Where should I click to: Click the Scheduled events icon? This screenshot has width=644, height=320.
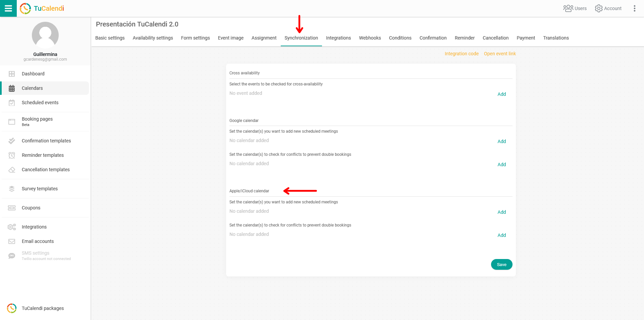12,103
